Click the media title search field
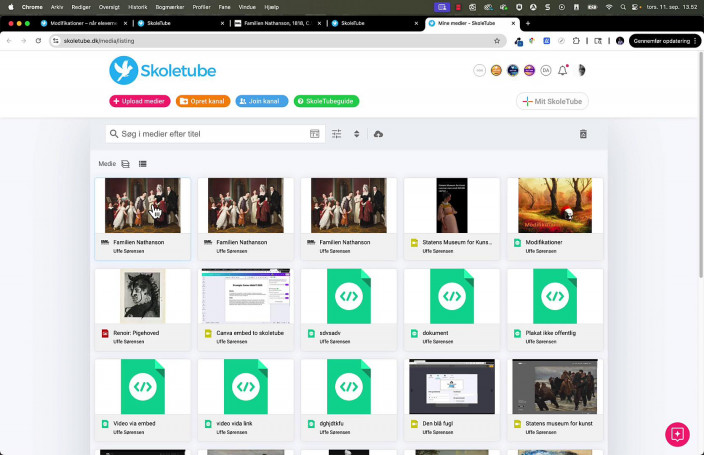The image size is (704, 455). 210,134
